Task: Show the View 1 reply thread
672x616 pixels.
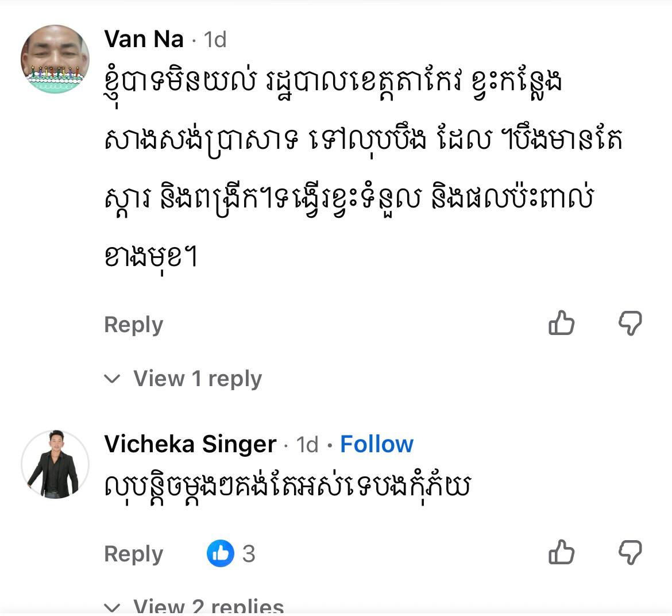Action: (x=198, y=379)
